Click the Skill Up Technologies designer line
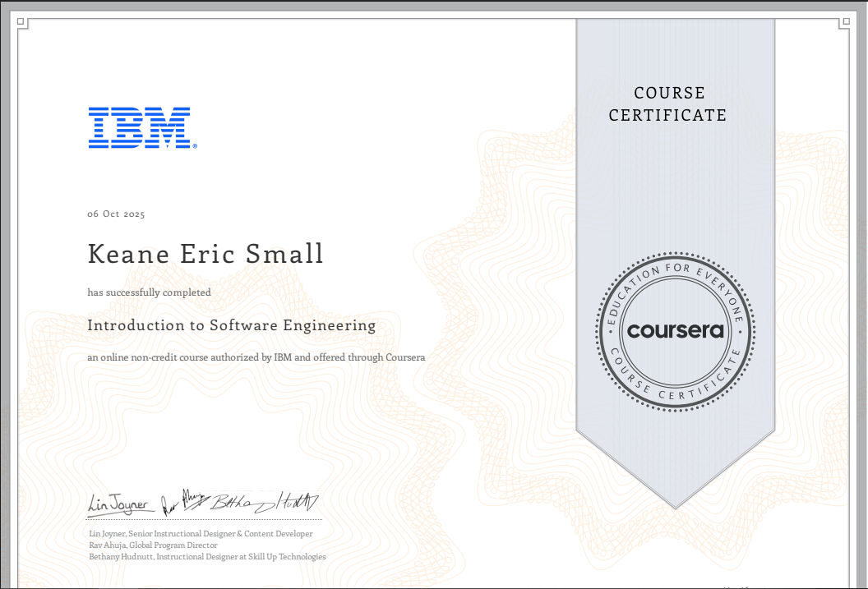 point(206,556)
